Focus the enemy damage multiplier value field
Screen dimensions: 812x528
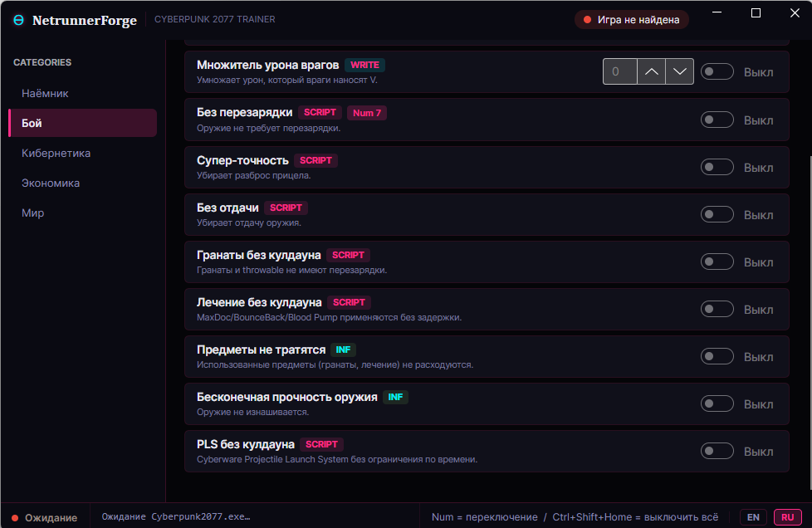(x=620, y=71)
